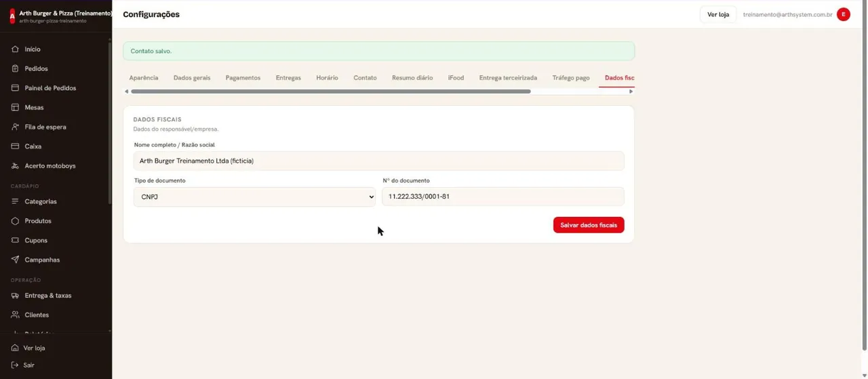Open the Tipo de documento dropdown
The image size is (868, 379).
[x=254, y=197]
